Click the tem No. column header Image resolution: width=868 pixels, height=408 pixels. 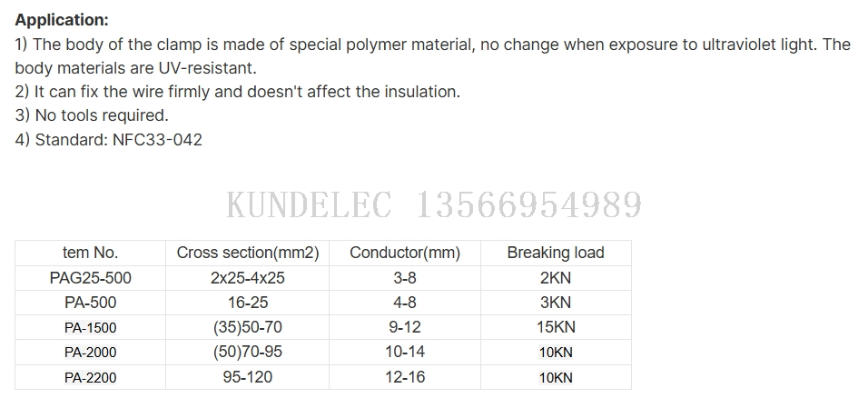click(x=90, y=253)
